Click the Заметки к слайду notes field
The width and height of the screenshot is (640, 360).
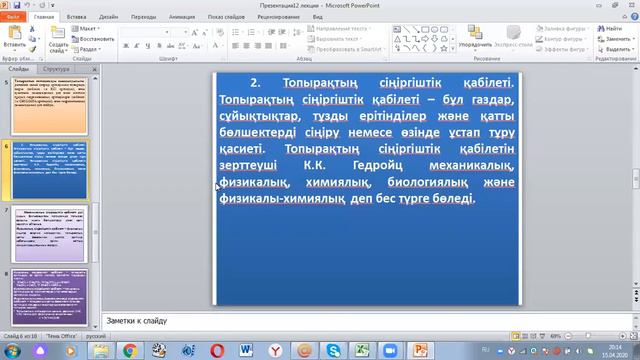coord(367,321)
